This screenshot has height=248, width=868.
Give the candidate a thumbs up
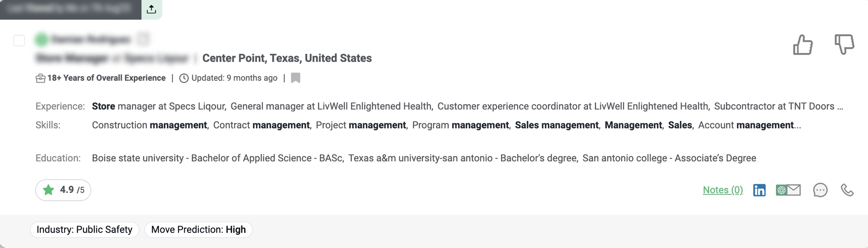803,45
